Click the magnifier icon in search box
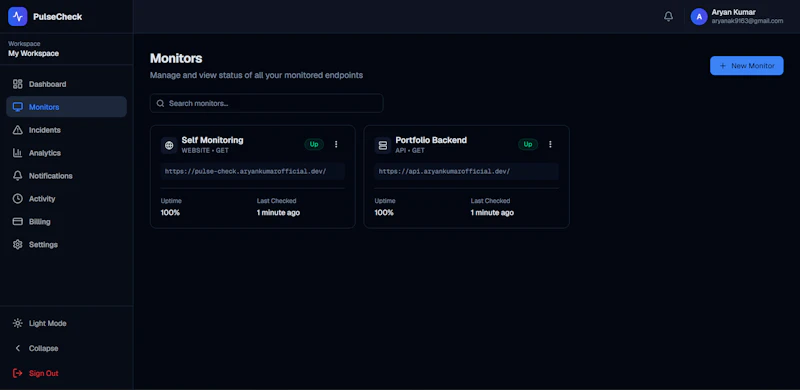 (x=160, y=103)
